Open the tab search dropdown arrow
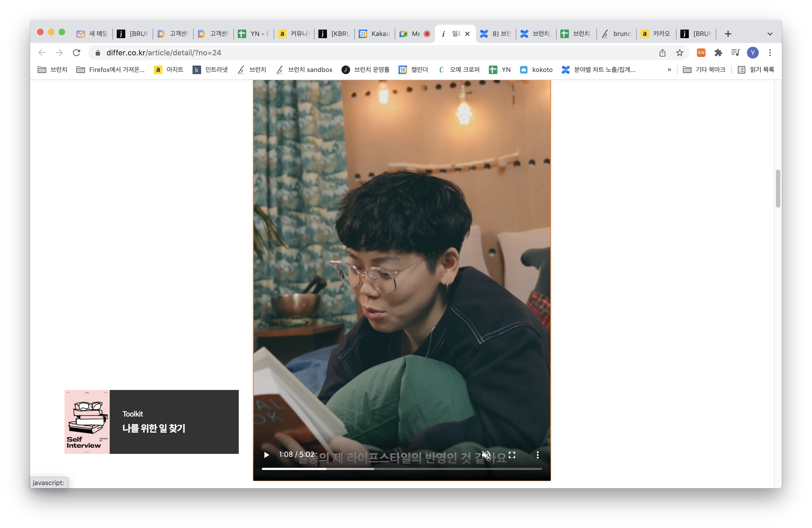Image resolution: width=812 pixels, height=528 pixels. click(770, 34)
